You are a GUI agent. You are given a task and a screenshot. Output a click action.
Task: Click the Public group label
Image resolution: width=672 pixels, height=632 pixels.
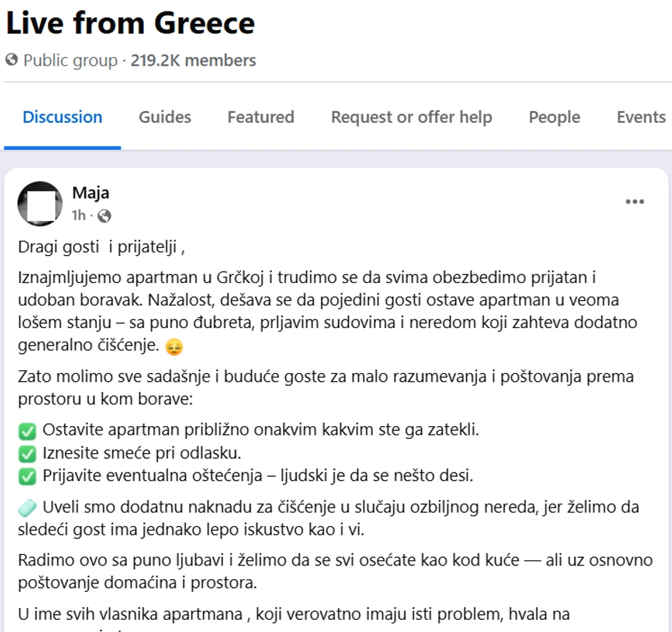pos(70,61)
